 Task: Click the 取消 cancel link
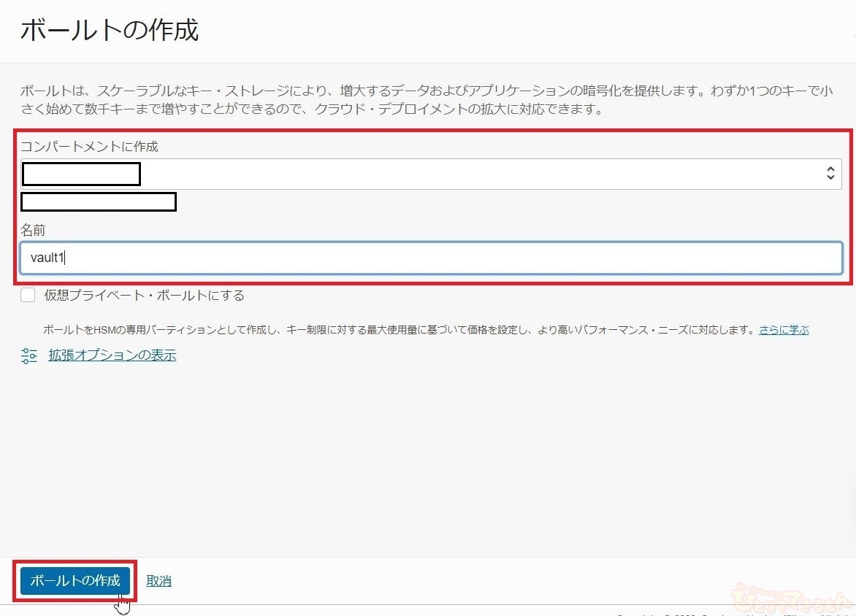158,581
